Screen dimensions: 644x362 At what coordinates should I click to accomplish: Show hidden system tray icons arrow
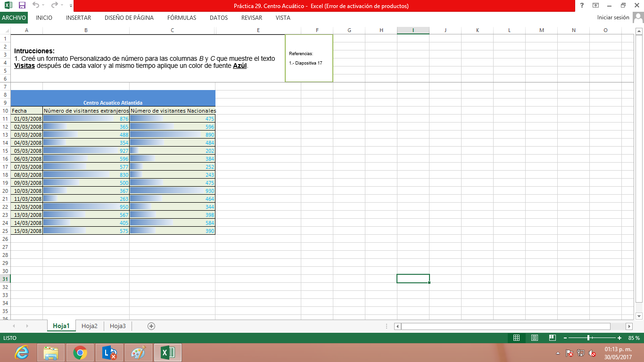558,353
